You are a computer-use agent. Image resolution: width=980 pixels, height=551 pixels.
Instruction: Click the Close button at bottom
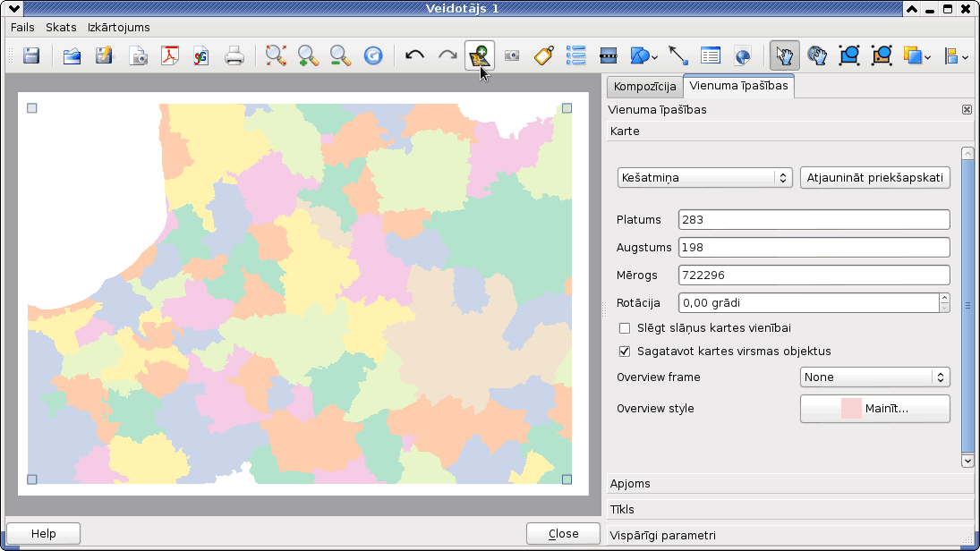(563, 533)
